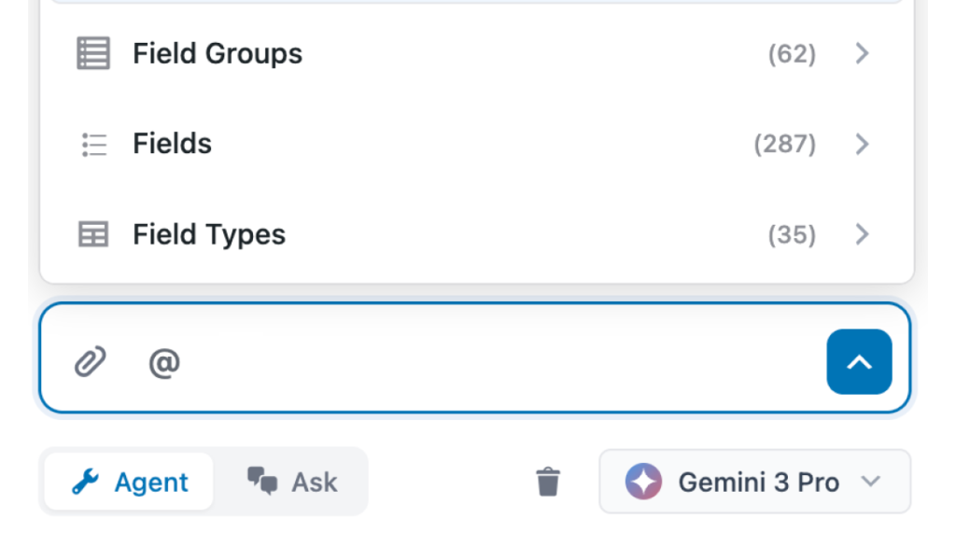Choose the Field Types entry
Viewport: 956px width, 560px height.
click(x=209, y=234)
